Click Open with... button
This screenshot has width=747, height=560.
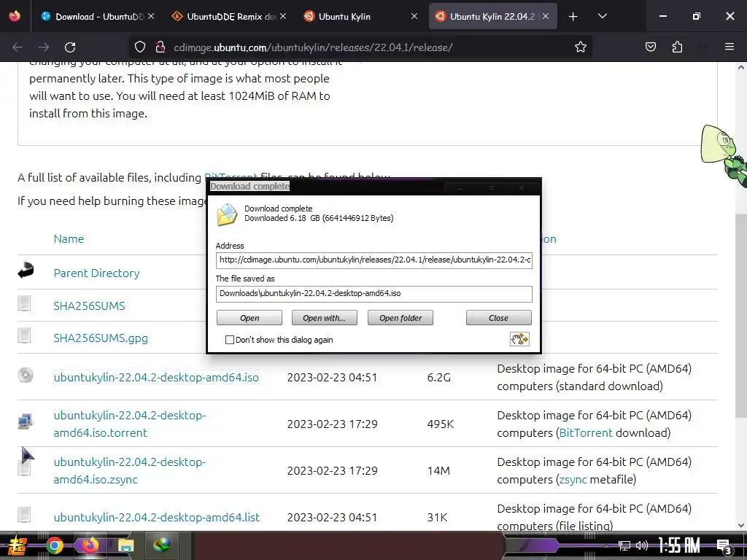tap(324, 318)
